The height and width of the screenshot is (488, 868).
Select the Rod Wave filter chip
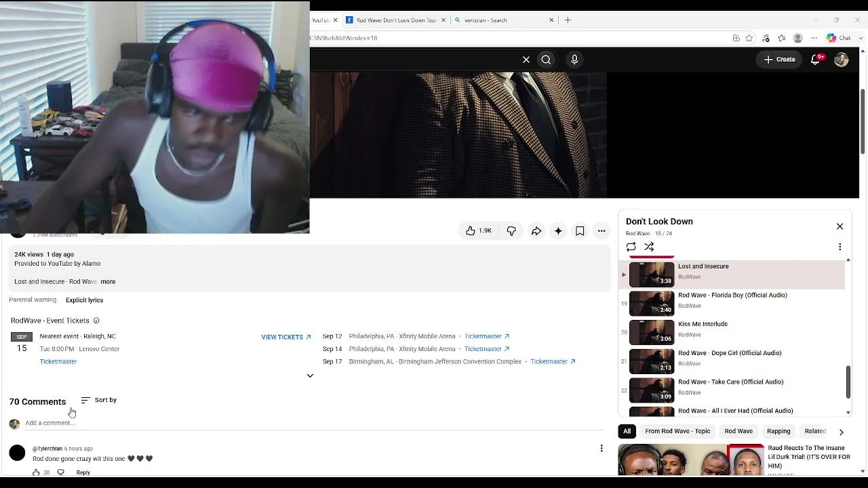[x=738, y=431]
